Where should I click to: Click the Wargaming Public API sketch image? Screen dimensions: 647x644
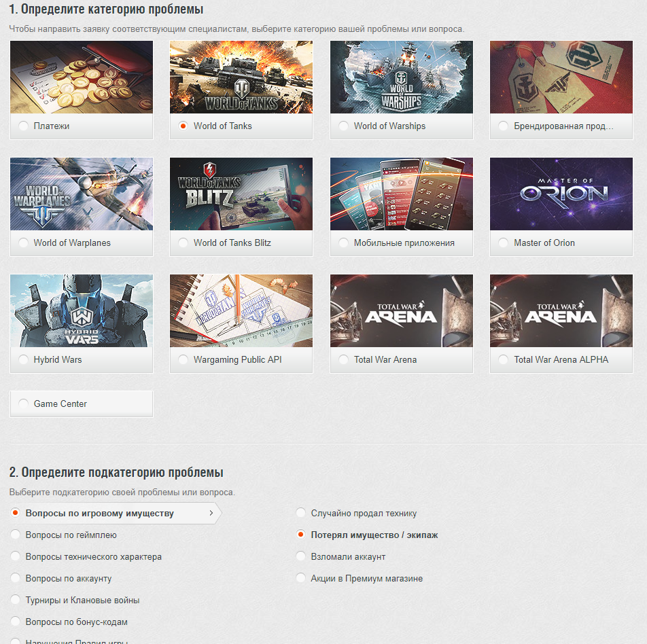pyautogui.click(x=241, y=310)
